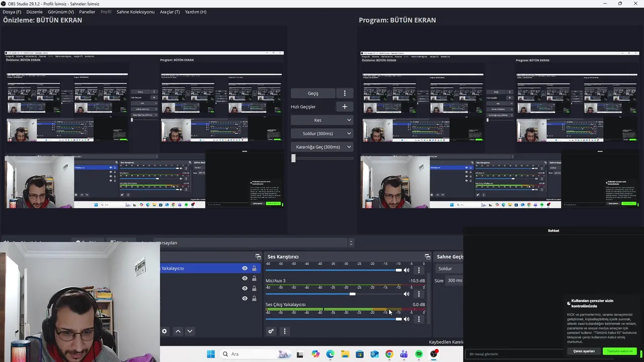Image resolution: width=644 pixels, height=362 pixels.
Task: Move the selected source down with the arrow
Action: (190, 331)
